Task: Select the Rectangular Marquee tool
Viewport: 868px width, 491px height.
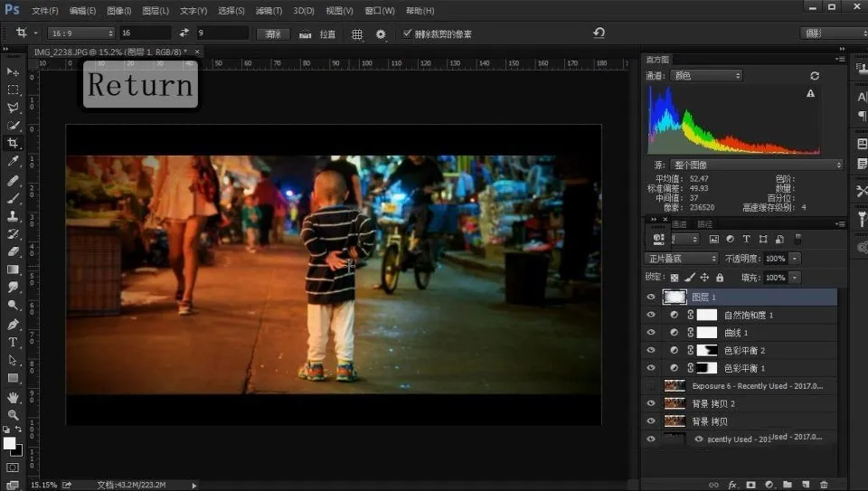Action: (x=13, y=90)
